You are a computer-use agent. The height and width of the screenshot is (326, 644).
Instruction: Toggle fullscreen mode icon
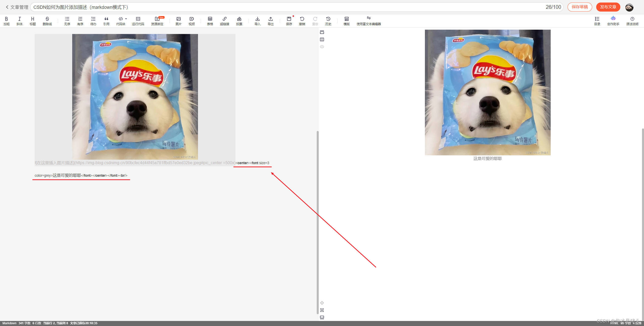322,310
